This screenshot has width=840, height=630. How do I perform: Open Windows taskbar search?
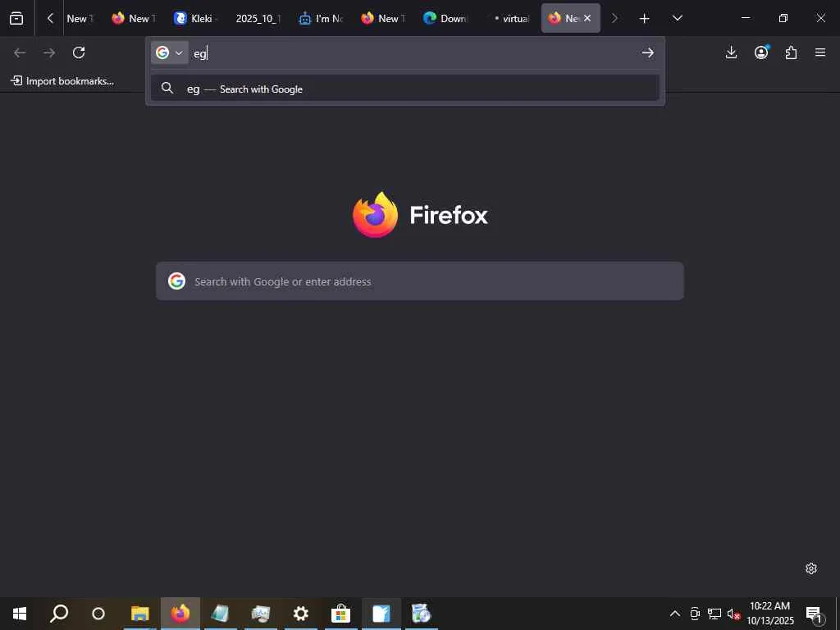coord(59,614)
